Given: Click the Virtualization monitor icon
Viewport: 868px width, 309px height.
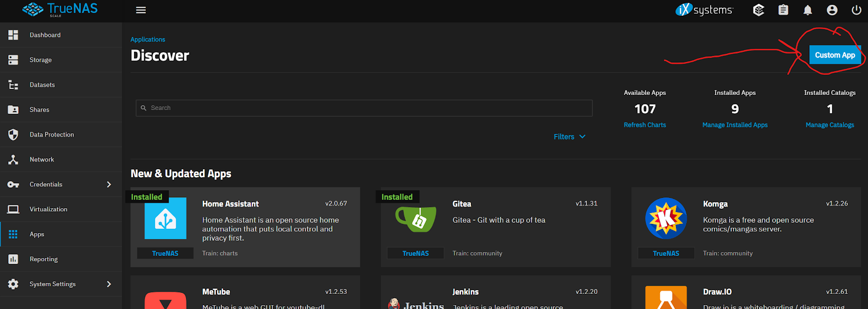Looking at the screenshot, I should 14,209.
